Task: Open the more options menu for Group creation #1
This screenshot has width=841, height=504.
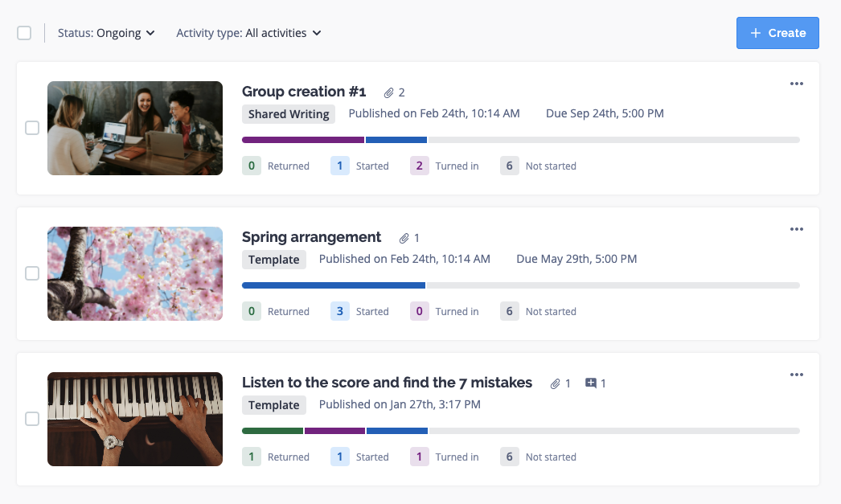Action: [797, 84]
